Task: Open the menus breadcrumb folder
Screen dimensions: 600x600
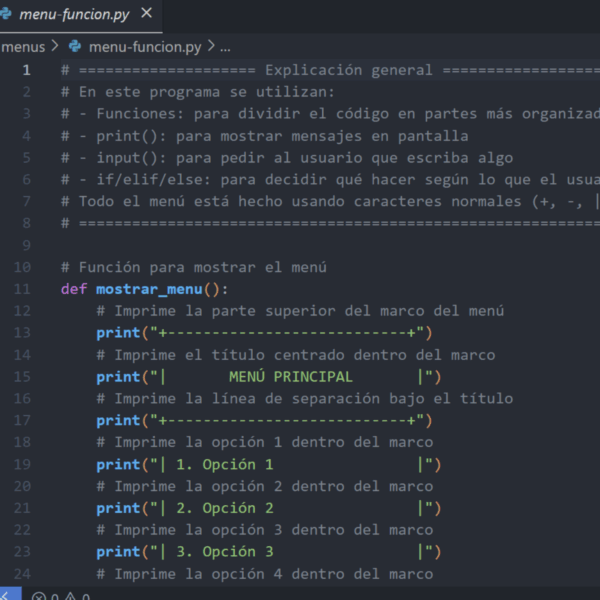Action: (x=23, y=47)
